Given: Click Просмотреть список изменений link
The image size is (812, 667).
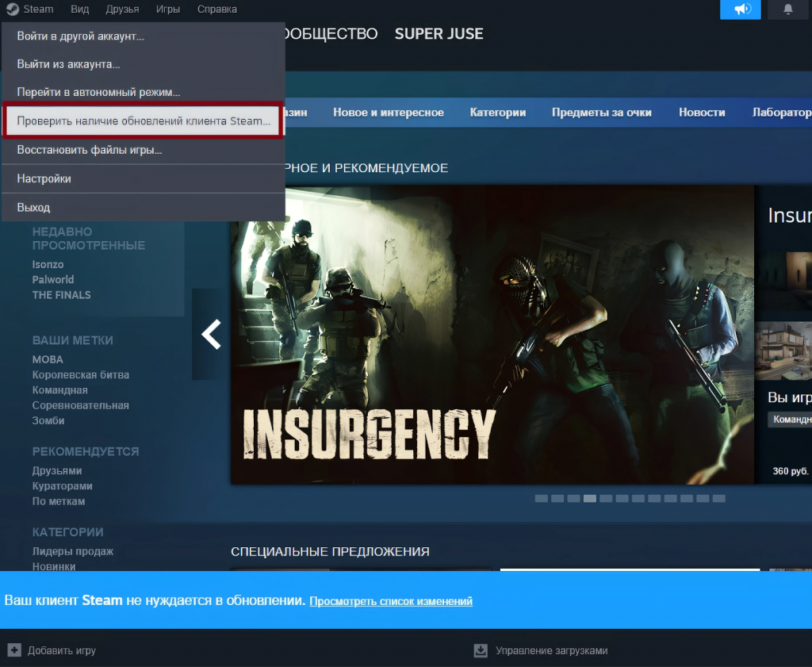Looking at the screenshot, I should (x=391, y=601).
